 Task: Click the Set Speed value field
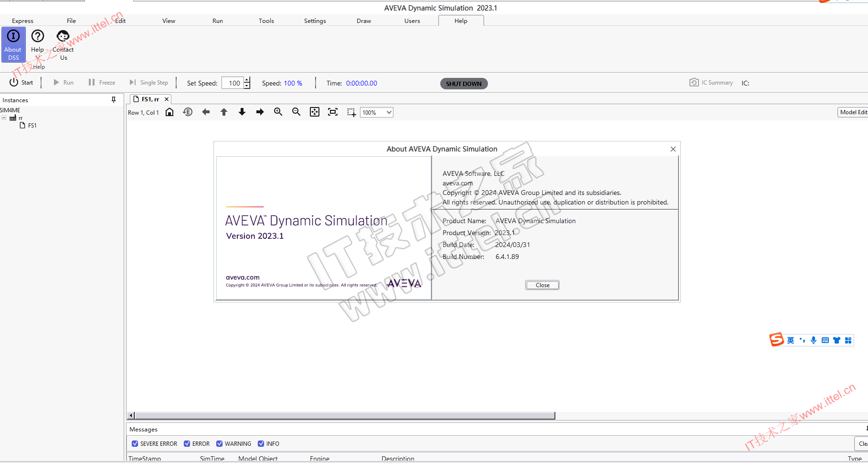(x=233, y=83)
